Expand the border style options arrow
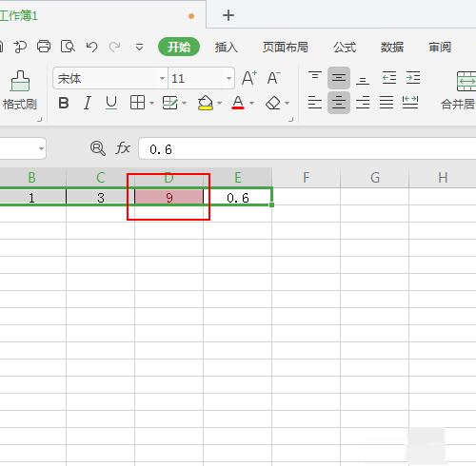The height and width of the screenshot is (466, 476). [x=151, y=104]
